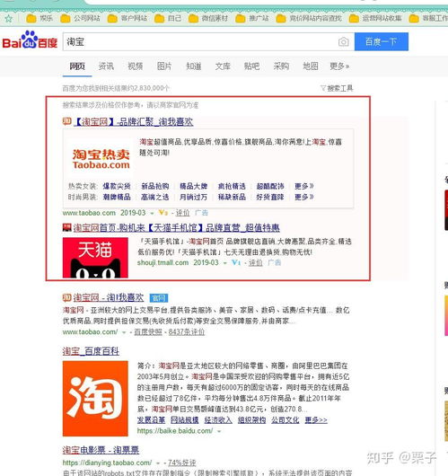
Task: Click the 天猫 cat logo thumbnail
Action: [95, 258]
